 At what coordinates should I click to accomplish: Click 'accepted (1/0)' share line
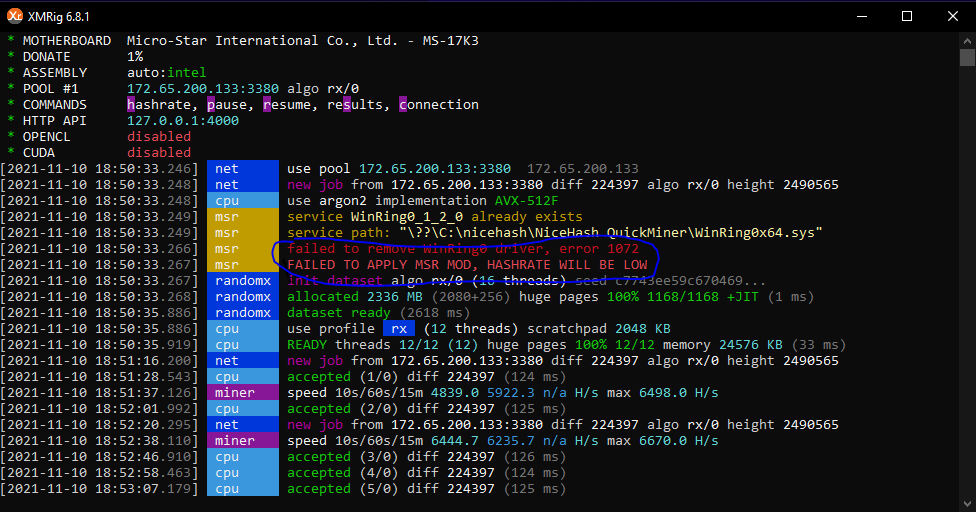[x=426, y=376]
